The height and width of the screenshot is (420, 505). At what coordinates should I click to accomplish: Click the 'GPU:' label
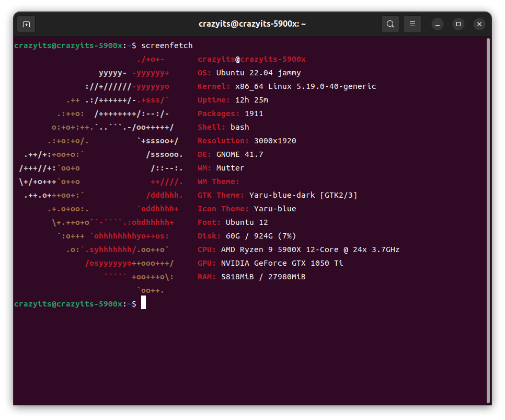click(x=207, y=263)
